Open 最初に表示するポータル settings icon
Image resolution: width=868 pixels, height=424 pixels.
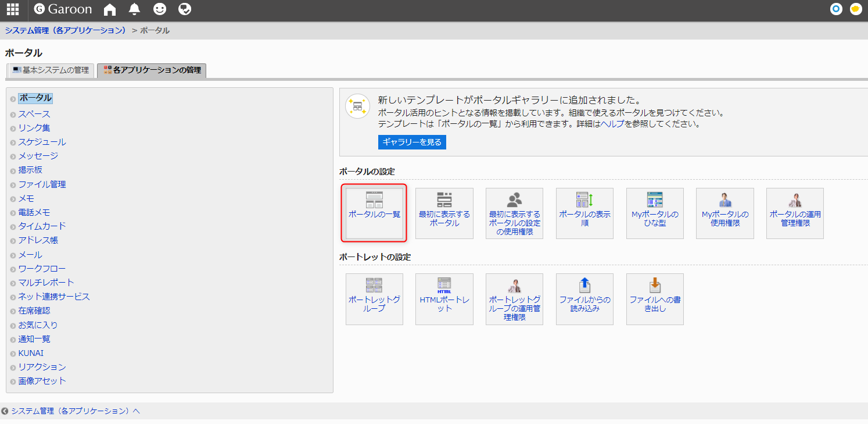(x=444, y=213)
